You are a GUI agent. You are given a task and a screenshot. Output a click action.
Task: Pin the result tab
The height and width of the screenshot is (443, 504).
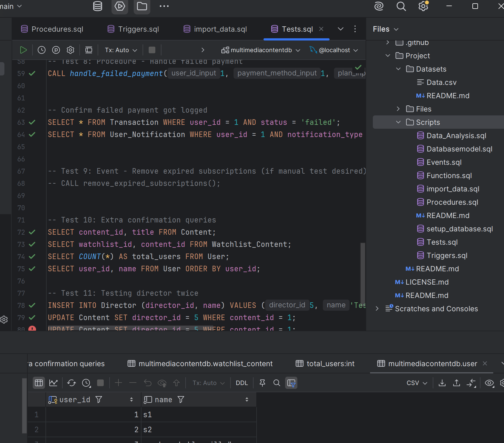[262, 383]
